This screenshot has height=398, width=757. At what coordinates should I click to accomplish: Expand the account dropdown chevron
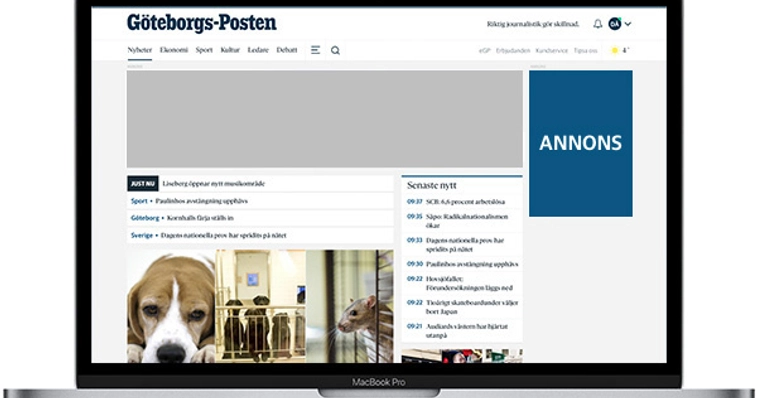pyautogui.click(x=628, y=24)
